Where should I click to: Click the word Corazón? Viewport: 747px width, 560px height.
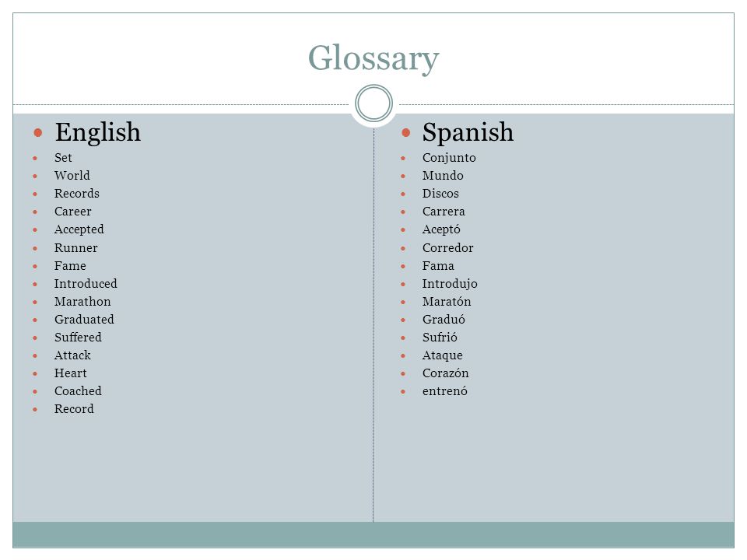coord(445,373)
